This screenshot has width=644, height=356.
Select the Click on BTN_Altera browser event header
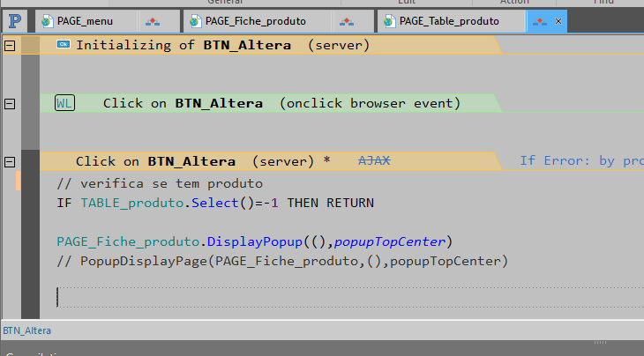click(271, 103)
